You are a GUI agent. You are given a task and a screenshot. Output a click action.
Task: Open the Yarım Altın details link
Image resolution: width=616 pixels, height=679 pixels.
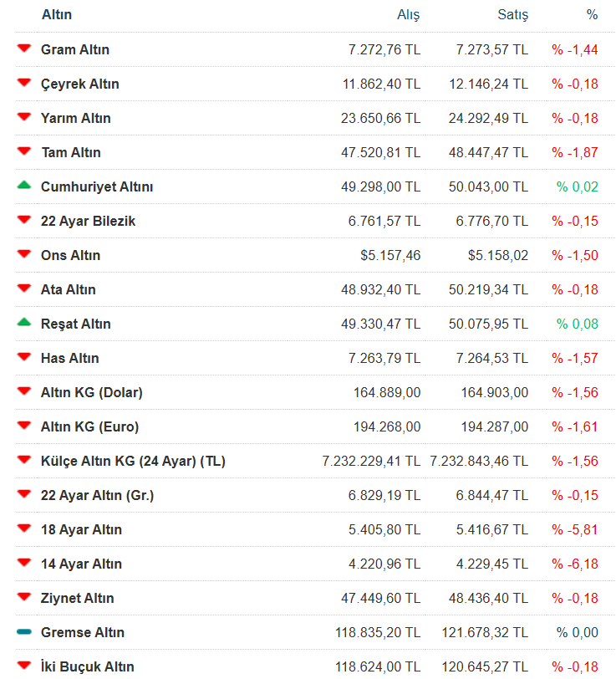click(x=75, y=118)
